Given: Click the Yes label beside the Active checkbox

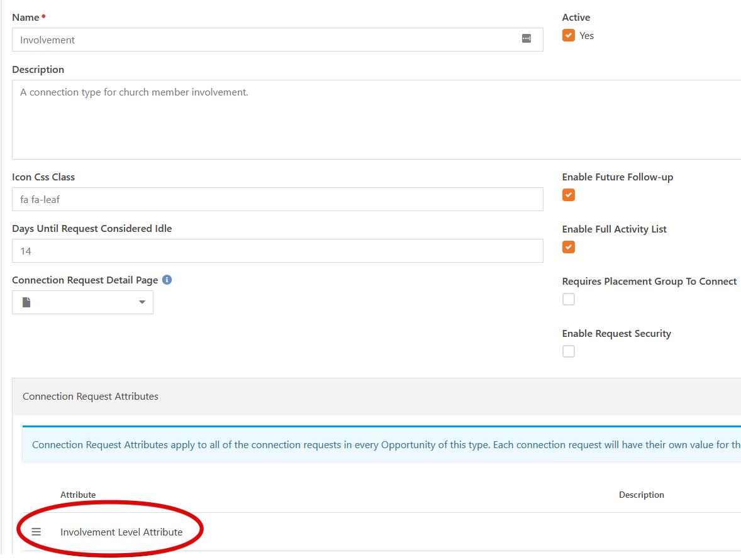Looking at the screenshot, I should point(586,35).
